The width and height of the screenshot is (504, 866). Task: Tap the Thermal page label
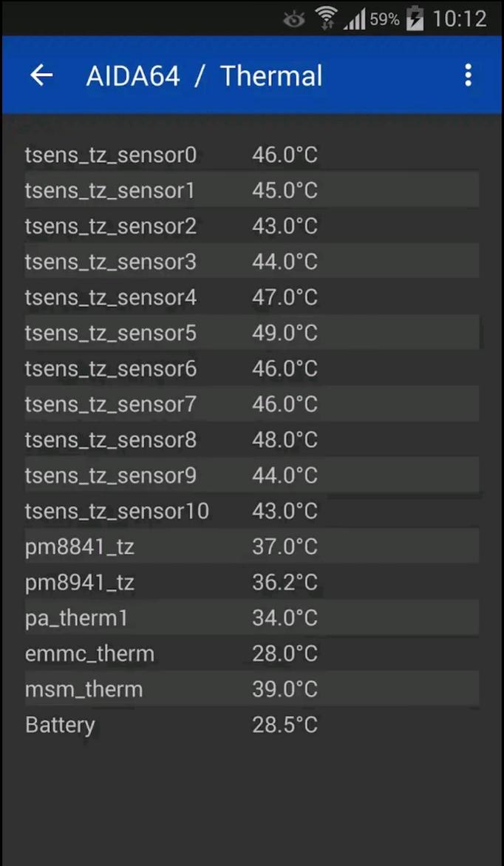tap(270, 75)
